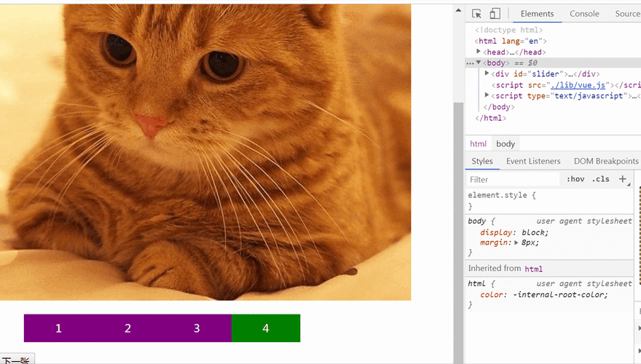Click the cat slider image

click(205, 152)
